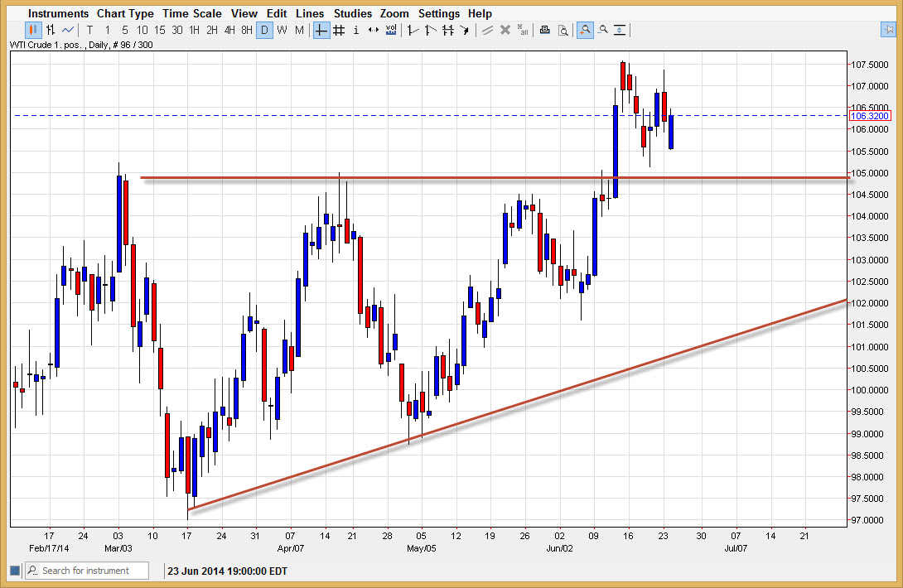Toggle the Daily timeframe button
This screenshot has height=588, width=903.
click(264, 30)
